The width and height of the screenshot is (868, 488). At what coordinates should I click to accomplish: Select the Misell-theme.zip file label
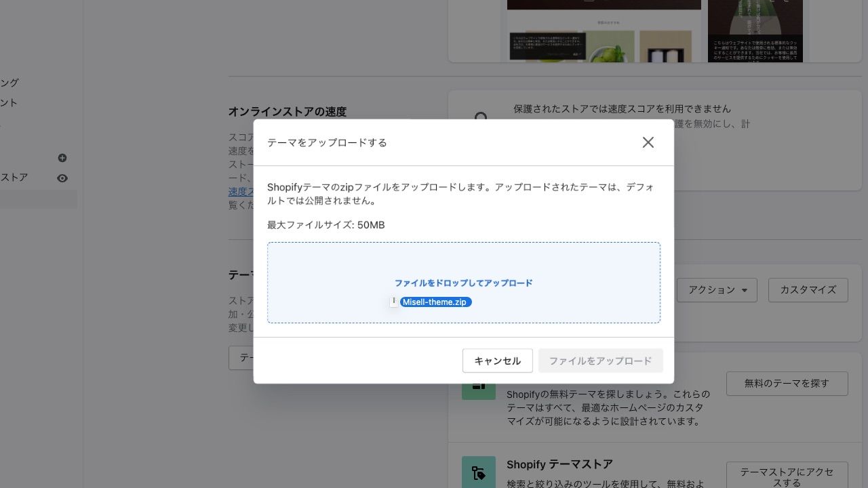[x=436, y=302]
